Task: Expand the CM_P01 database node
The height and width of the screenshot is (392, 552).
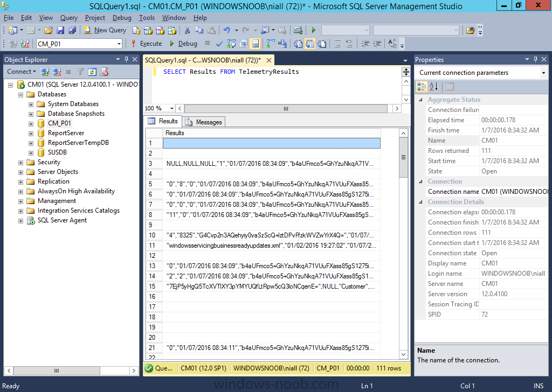Action: (31, 124)
